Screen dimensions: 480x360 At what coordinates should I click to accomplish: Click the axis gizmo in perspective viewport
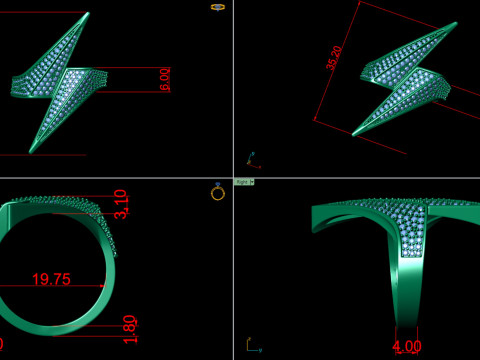(253, 160)
